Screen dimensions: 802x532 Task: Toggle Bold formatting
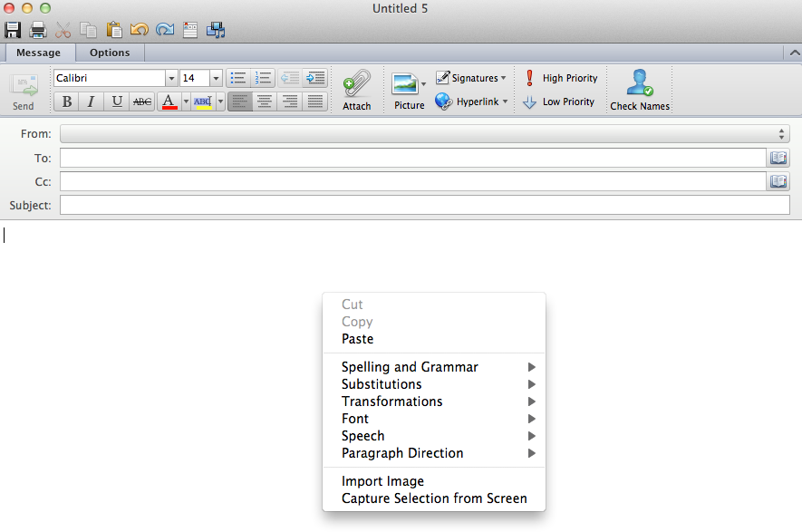[67, 102]
